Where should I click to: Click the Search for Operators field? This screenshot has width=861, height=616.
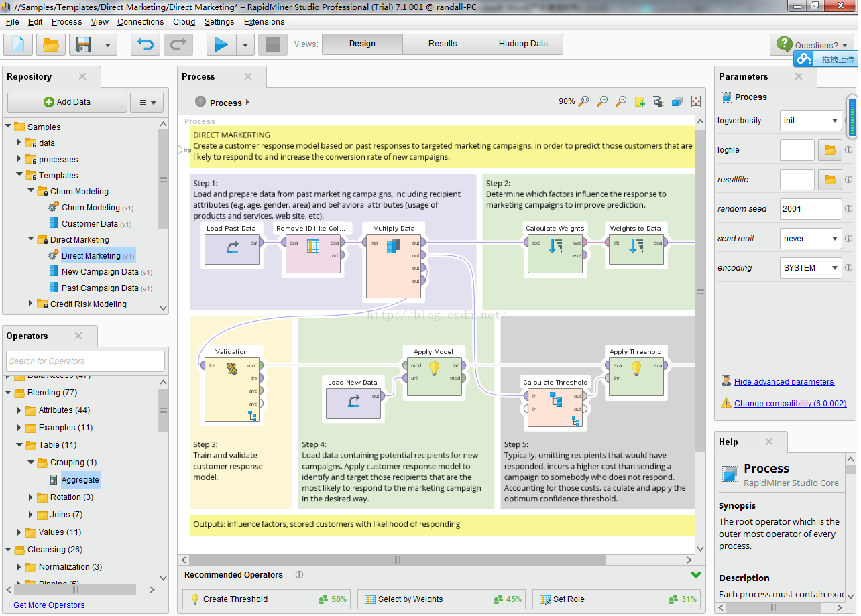(85, 361)
